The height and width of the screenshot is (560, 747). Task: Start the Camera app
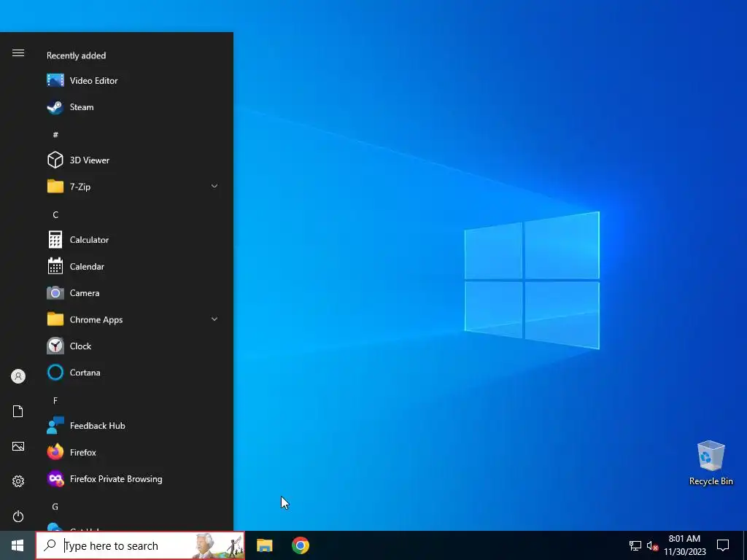click(x=133, y=293)
